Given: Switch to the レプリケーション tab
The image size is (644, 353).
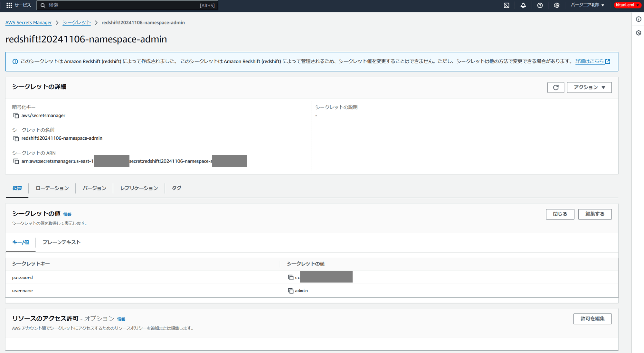Looking at the screenshot, I should [139, 188].
